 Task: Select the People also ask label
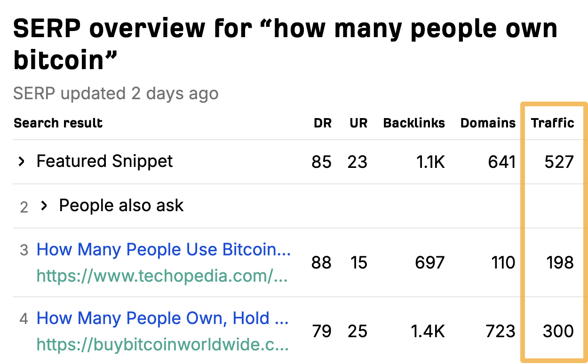(x=121, y=206)
